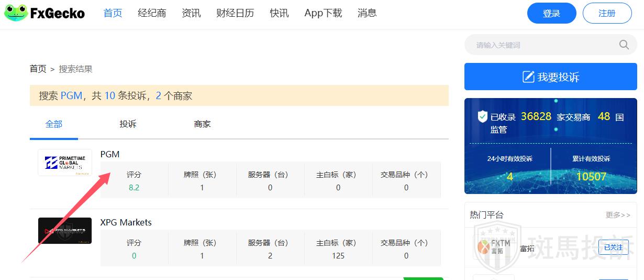
Task: Open the 资讯 navigation item
Action: (191, 13)
